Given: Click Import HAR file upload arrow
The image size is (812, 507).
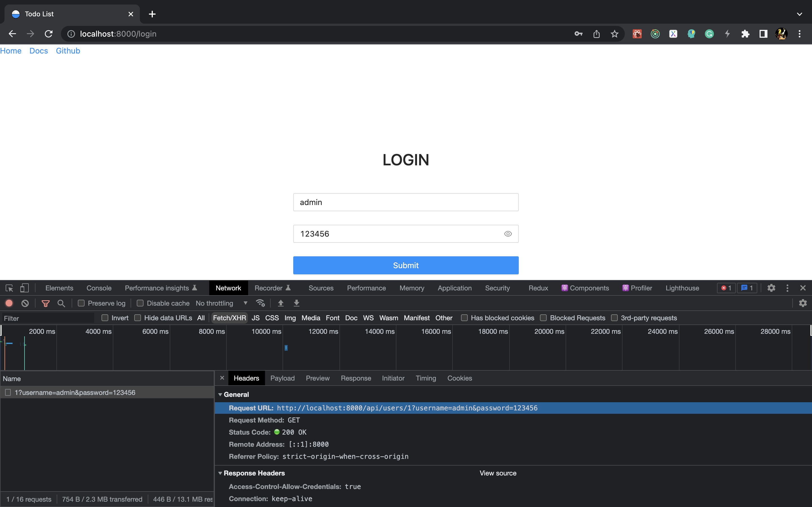Looking at the screenshot, I should [x=281, y=303].
